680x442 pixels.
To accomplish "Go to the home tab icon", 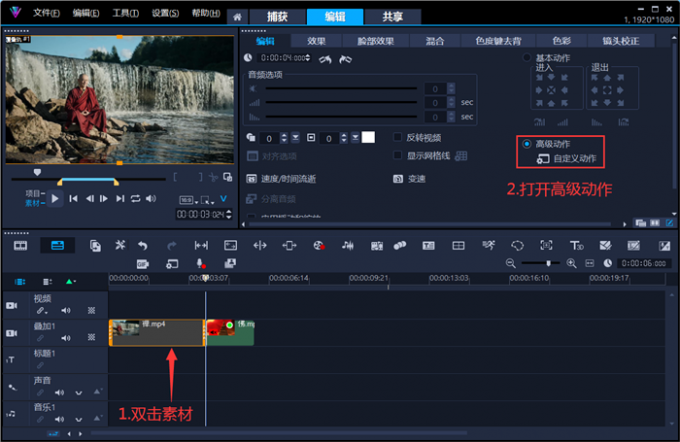I will (x=237, y=17).
